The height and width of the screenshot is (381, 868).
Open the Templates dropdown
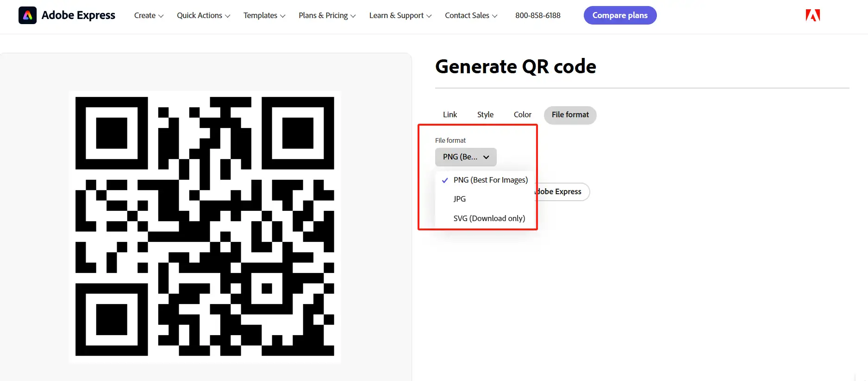264,15
